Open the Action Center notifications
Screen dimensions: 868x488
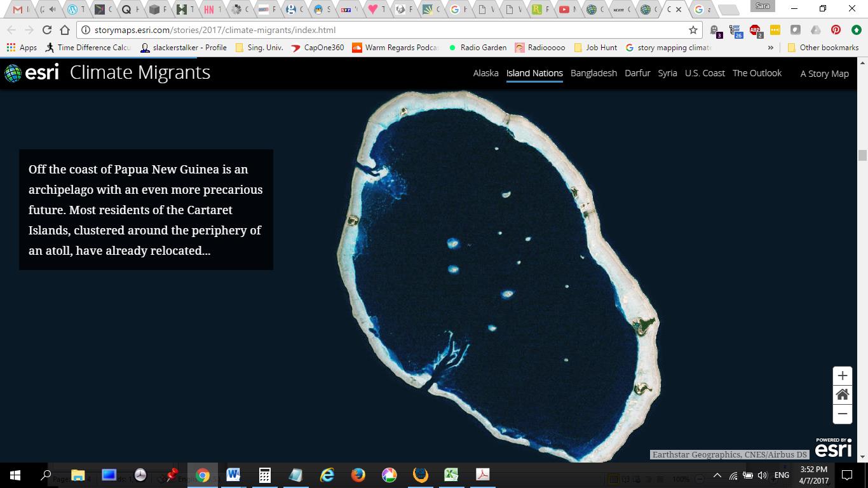[847, 475]
